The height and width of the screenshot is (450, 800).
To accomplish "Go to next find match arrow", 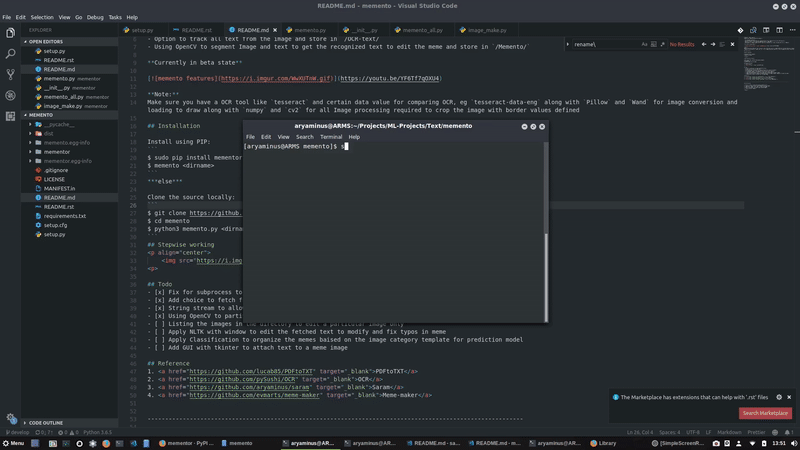I will click(713, 44).
